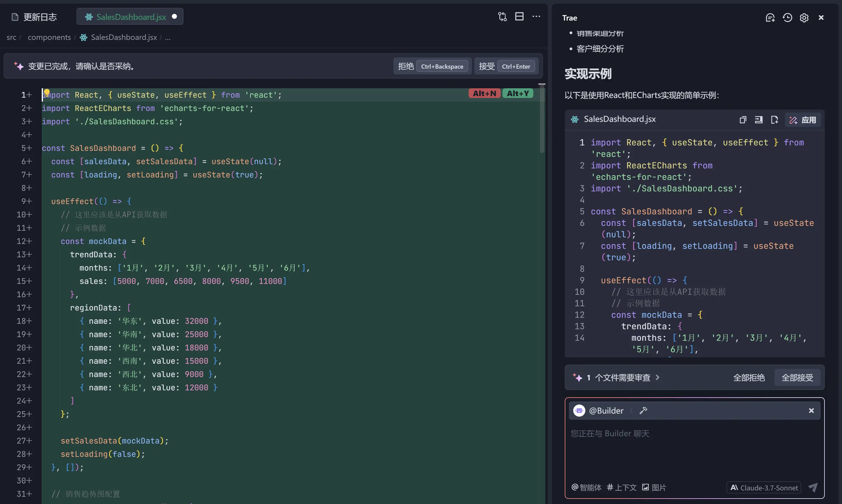Click 'setLoading(false);' line in editor

(102, 454)
